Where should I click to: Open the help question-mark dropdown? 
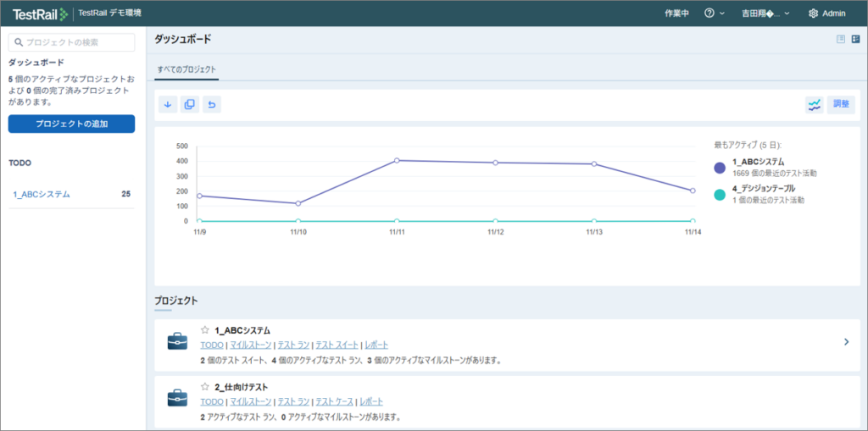(714, 14)
